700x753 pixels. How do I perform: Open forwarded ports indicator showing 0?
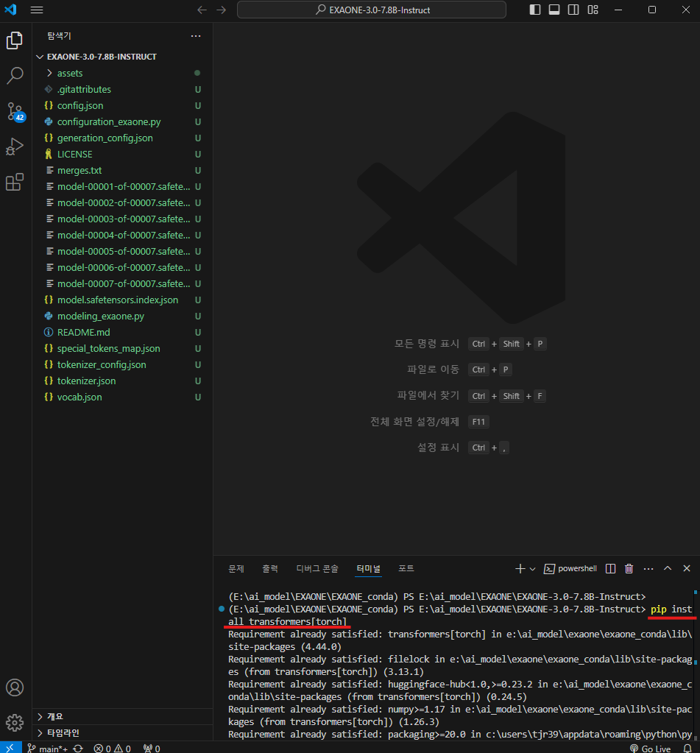(152, 748)
